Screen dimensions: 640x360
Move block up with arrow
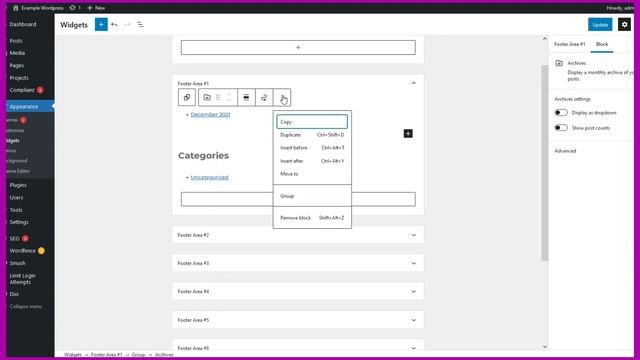point(229,94)
